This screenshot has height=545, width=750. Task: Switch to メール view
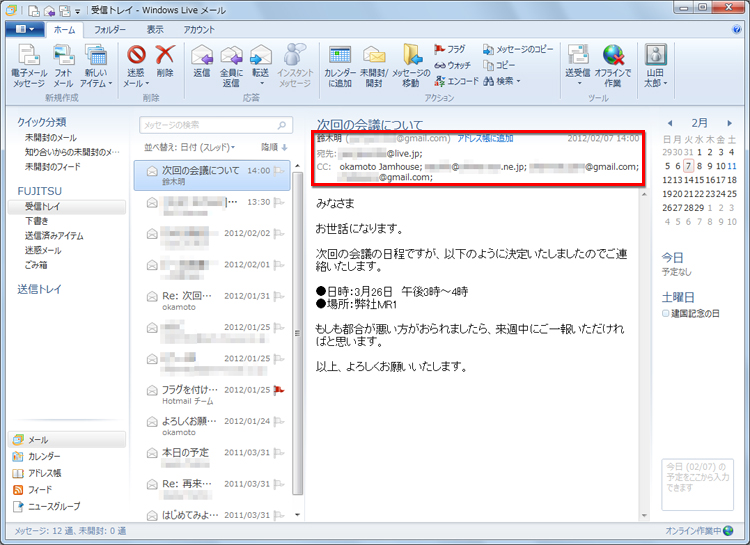[x=67, y=440]
